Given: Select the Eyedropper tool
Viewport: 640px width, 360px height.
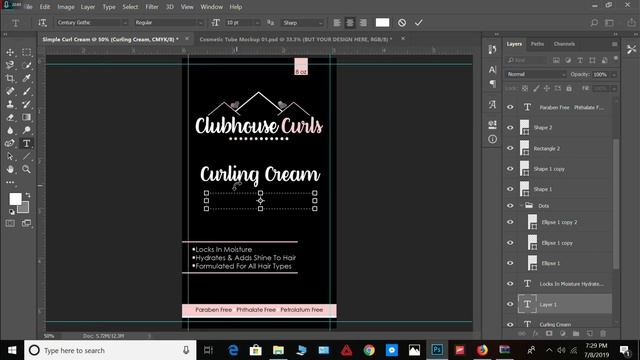Looking at the screenshot, I should pyautogui.click(x=27, y=78).
